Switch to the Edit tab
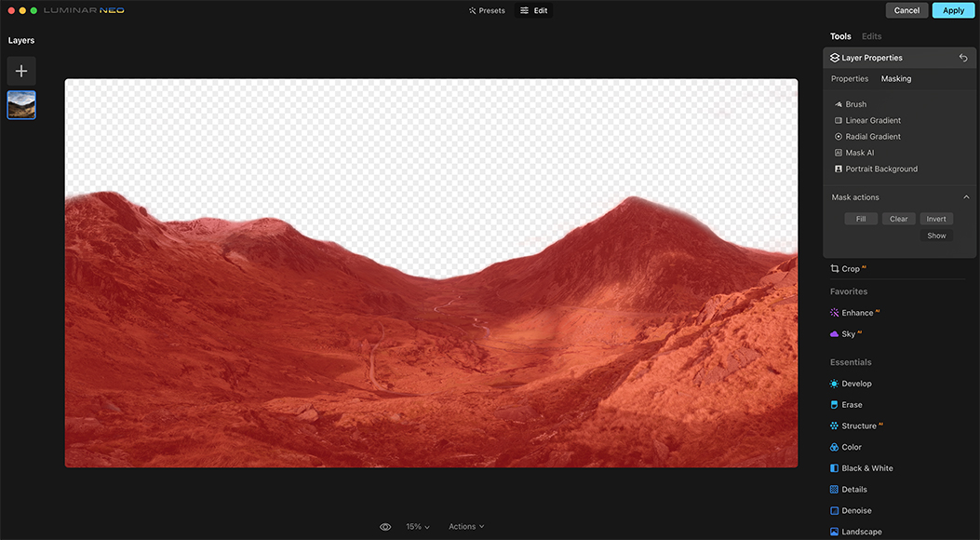This screenshot has width=980, height=540. (x=534, y=10)
